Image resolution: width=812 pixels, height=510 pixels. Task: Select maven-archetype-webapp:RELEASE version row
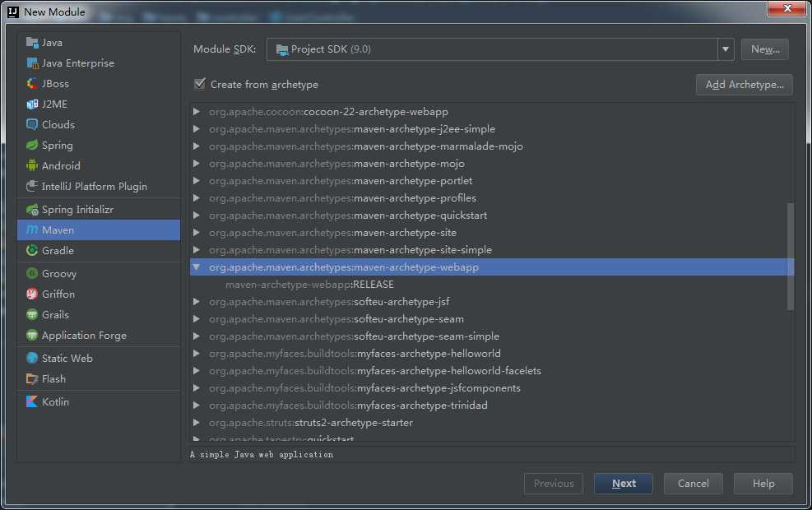309,285
